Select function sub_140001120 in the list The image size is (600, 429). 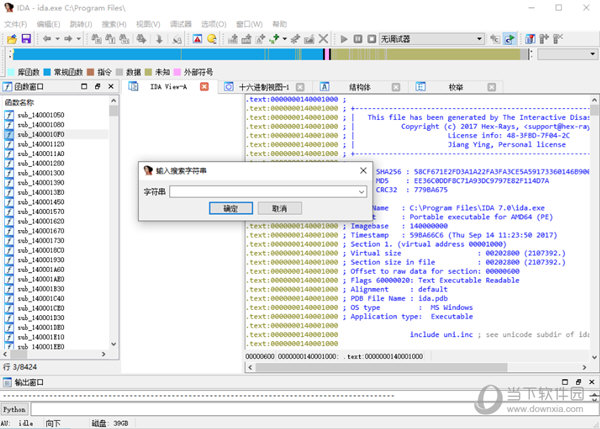pos(41,144)
